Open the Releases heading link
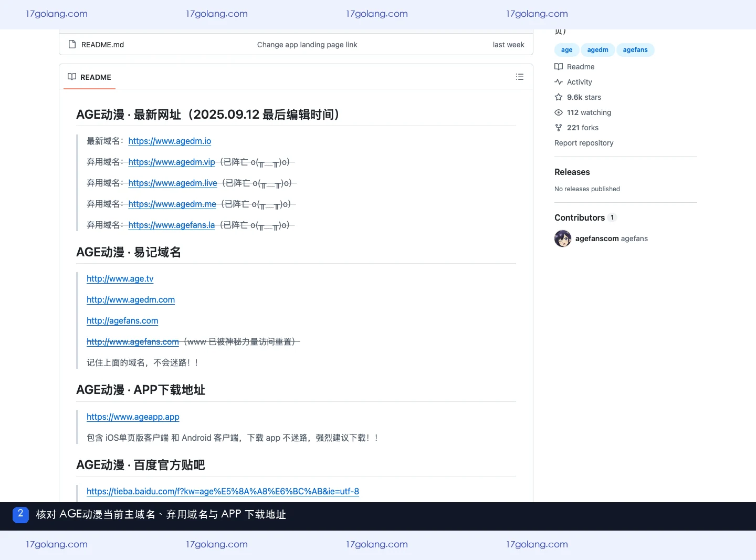Viewport: 756px width, 560px height. pos(572,172)
